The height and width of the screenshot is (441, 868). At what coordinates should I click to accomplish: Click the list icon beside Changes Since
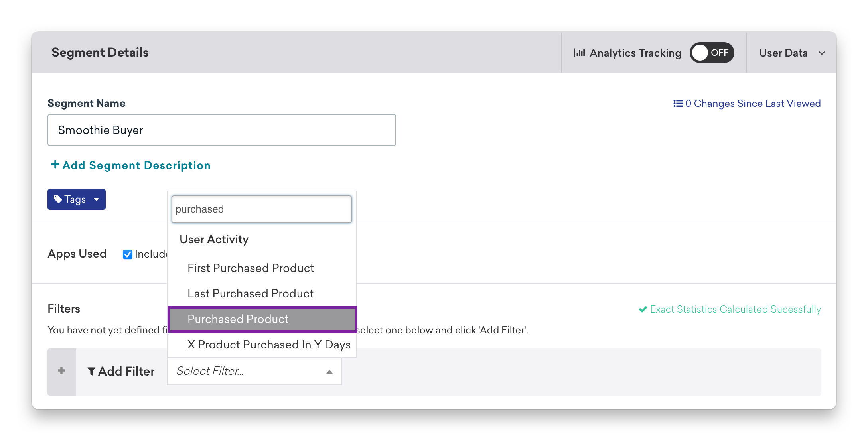click(x=678, y=104)
